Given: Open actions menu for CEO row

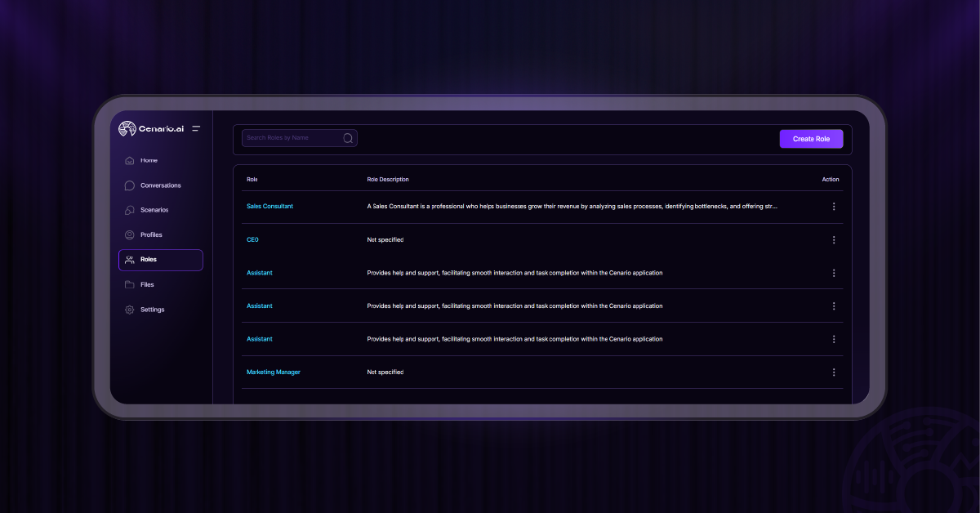Looking at the screenshot, I should click(834, 240).
